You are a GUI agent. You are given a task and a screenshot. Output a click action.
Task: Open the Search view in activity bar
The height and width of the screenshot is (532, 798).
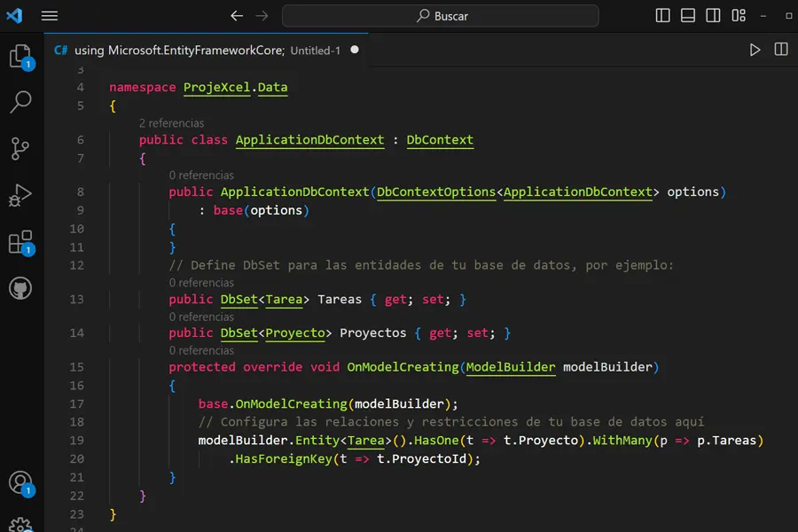pos(21,102)
